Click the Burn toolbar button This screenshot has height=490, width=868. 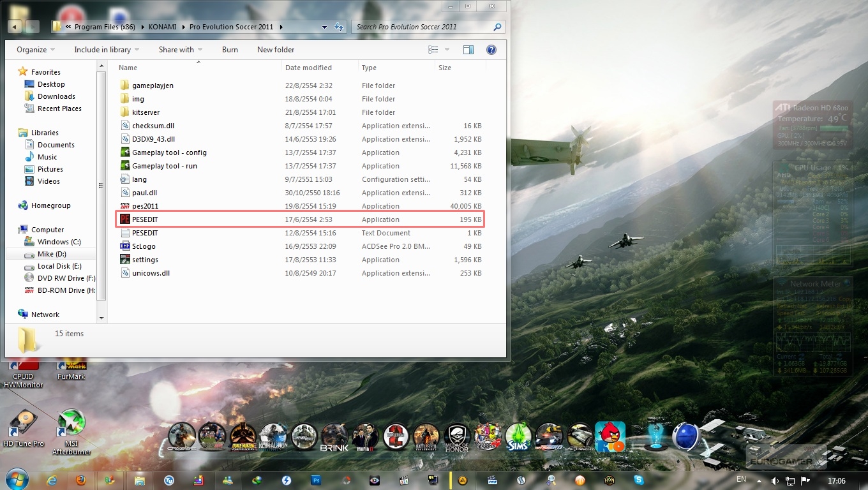[x=230, y=50]
